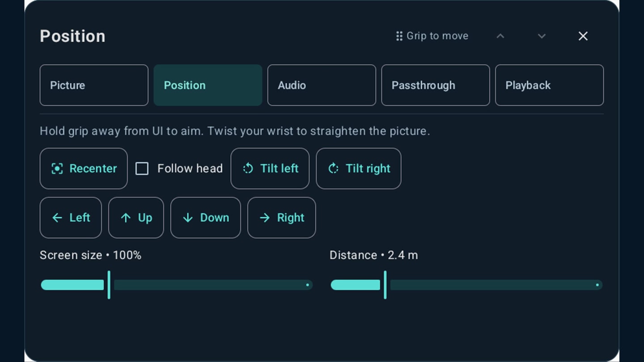Go to the Passthrough tab
This screenshot has width=644, height=362.
(436, 85)
